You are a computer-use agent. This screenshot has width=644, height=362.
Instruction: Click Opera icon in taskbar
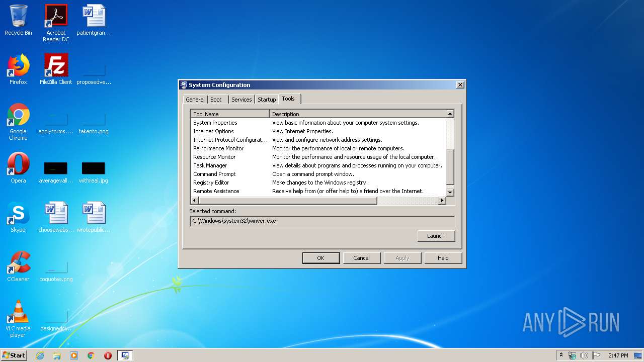click(x=108, y=355)
